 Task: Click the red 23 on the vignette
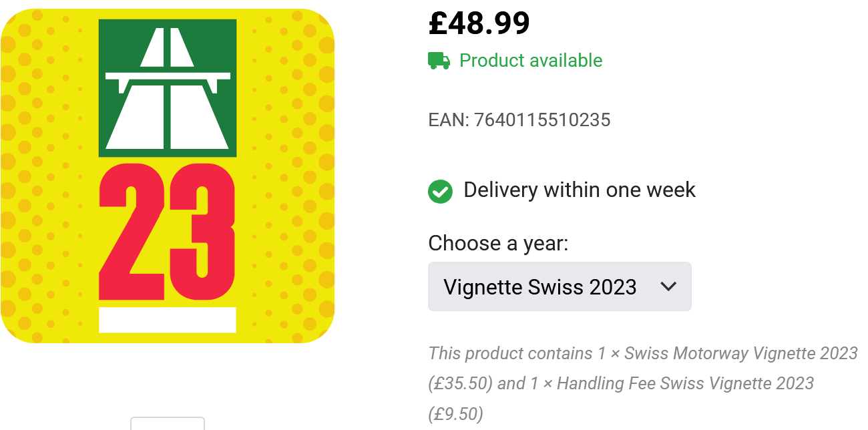click(168, 232)
